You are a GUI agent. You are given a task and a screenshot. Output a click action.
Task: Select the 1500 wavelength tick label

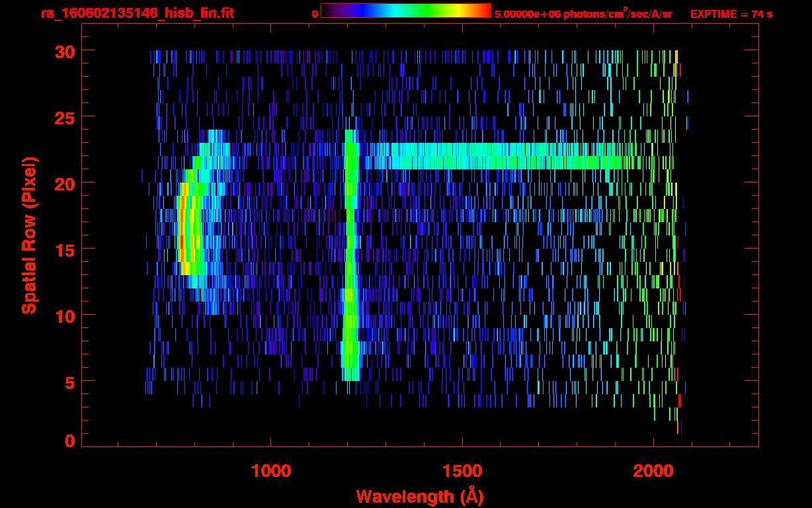click(462, 471)
